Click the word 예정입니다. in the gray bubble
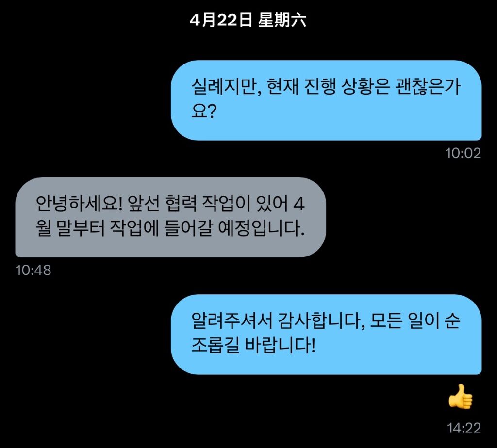This screenshot has height=448, width=497. pyautogui.click(x=262, y=228)
